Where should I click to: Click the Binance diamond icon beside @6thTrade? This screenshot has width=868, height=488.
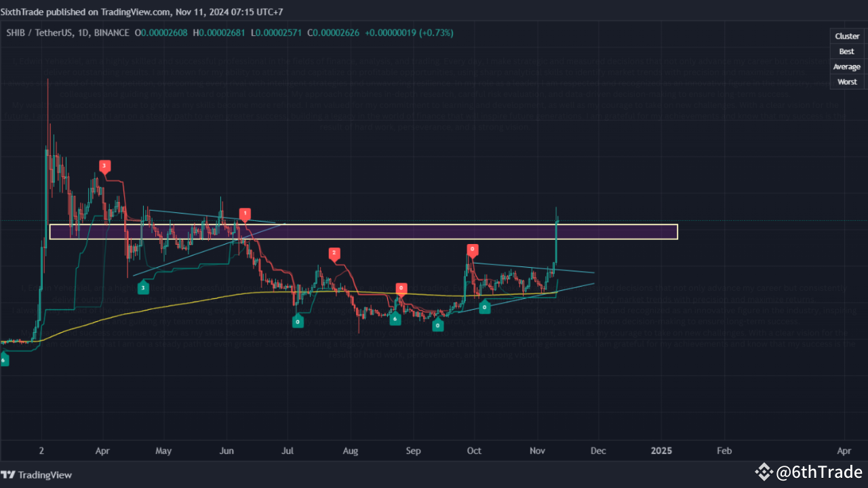tap(764, 472)
